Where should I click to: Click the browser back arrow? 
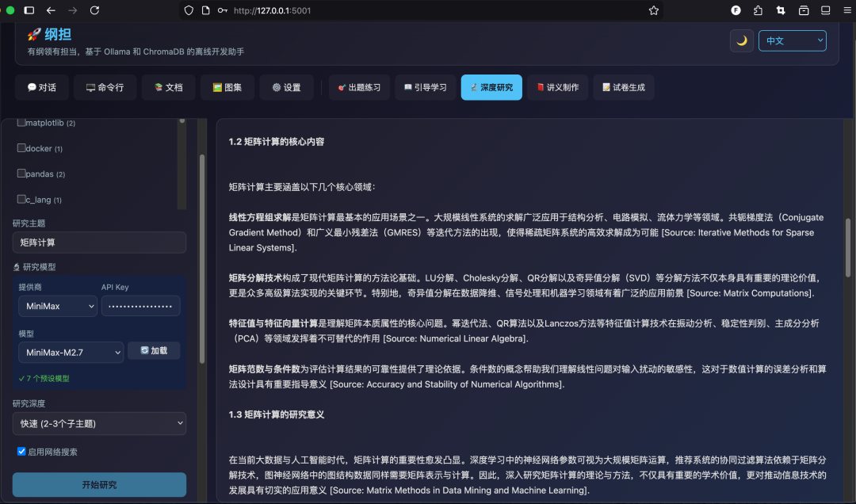coord(51,10)
